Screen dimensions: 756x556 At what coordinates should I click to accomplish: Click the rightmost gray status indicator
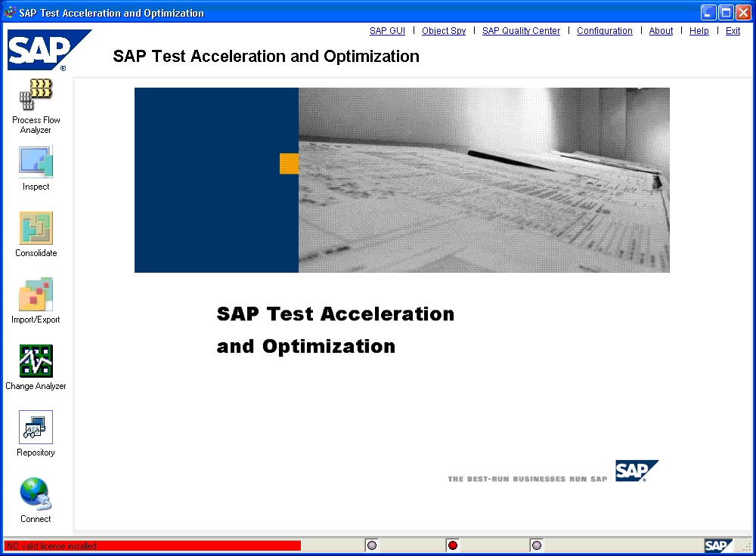(x=536, y=544)
